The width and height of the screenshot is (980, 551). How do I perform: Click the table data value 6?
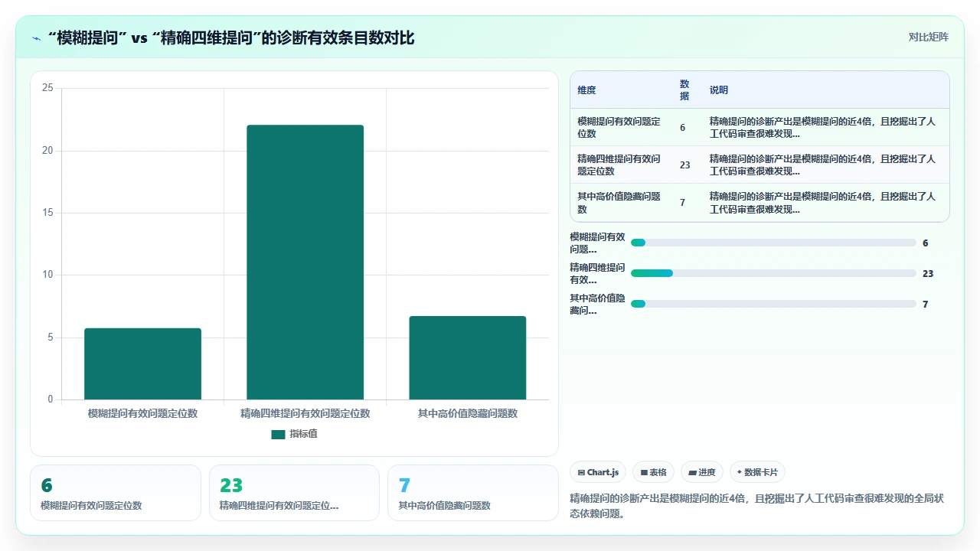[683, 127]
